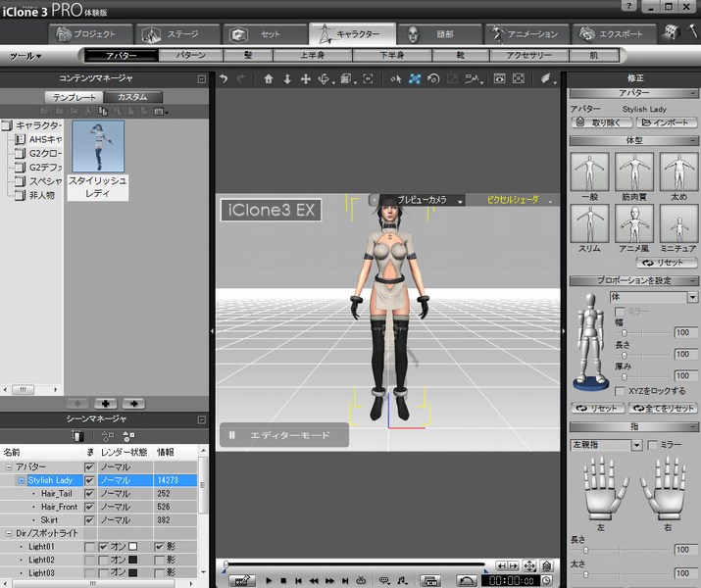Toggle visibility checkbox for Skirt row
701x588 pixels.
pos(89,520)
